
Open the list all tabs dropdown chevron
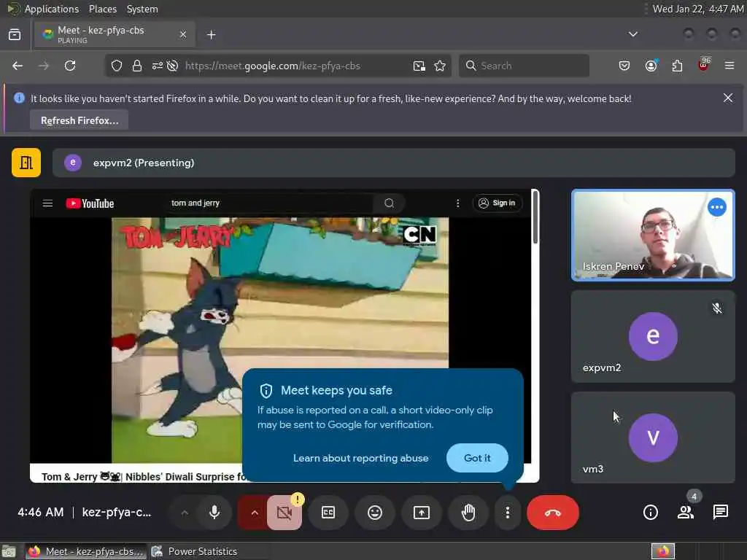(632, 34)
